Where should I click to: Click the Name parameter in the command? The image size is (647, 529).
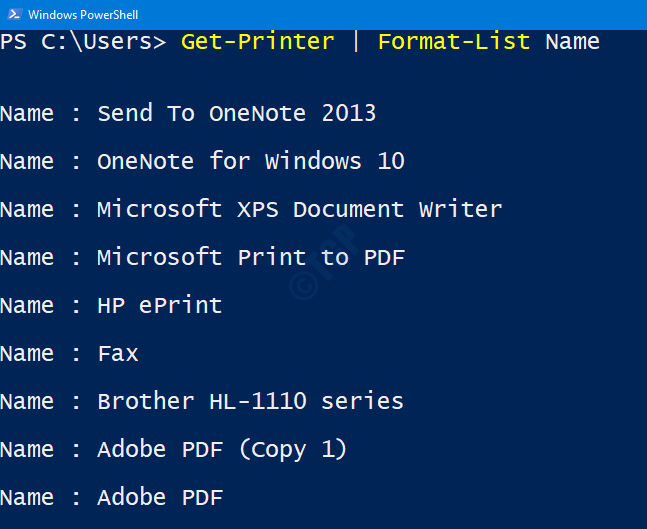(x=572, y=42)
